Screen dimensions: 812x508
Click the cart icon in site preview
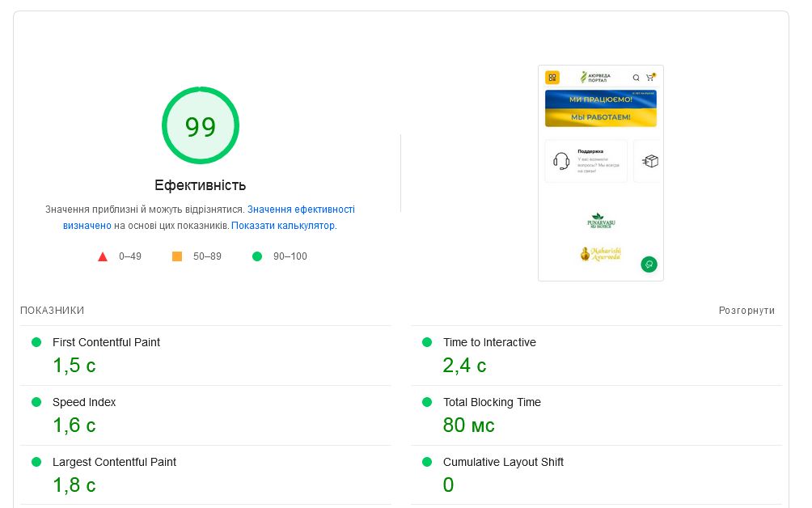pos(650,77)
